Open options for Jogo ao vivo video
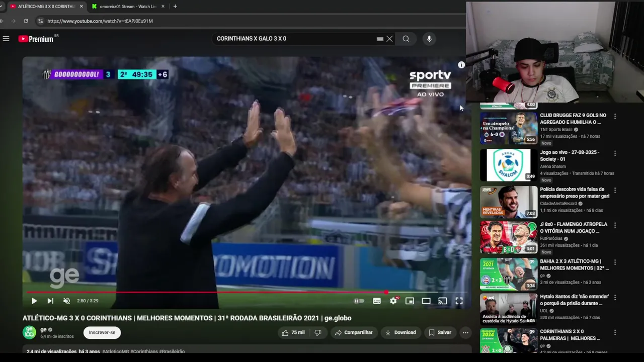Image resolution: width=644 pixels, height=362 pixels. [x=615, y=153]
